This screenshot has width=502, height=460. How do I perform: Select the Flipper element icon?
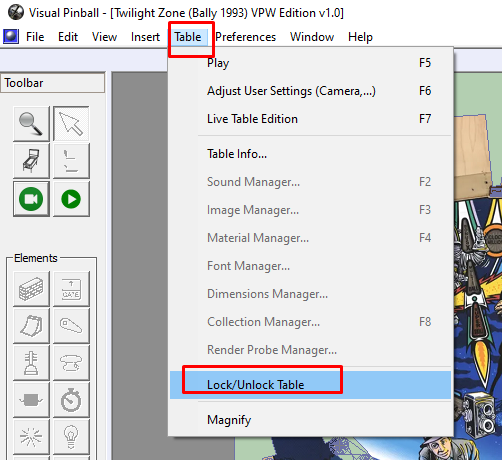(x=71, y=326)
